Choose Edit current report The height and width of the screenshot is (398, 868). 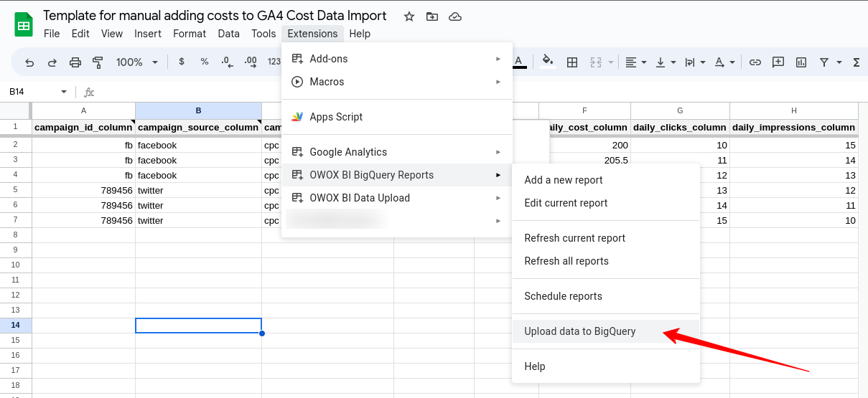[605, 203]
